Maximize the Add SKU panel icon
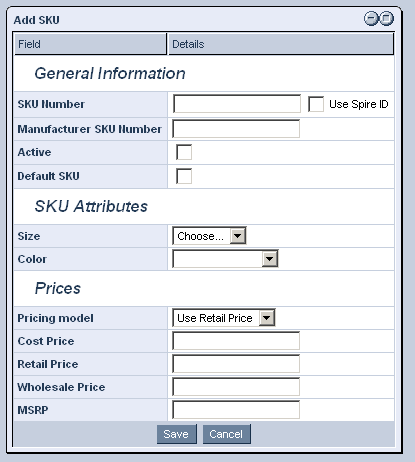This screenshot has width=415, height=462. (386, 18)
